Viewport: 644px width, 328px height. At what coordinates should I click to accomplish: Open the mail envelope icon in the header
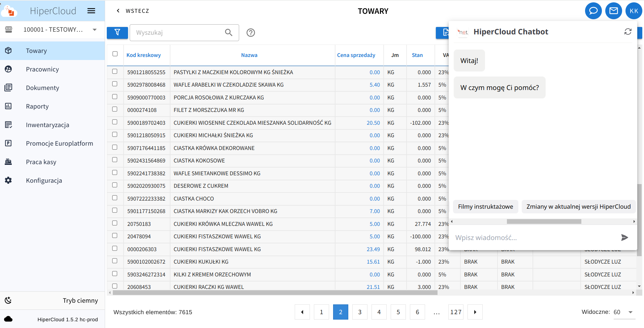click(614, 11)
